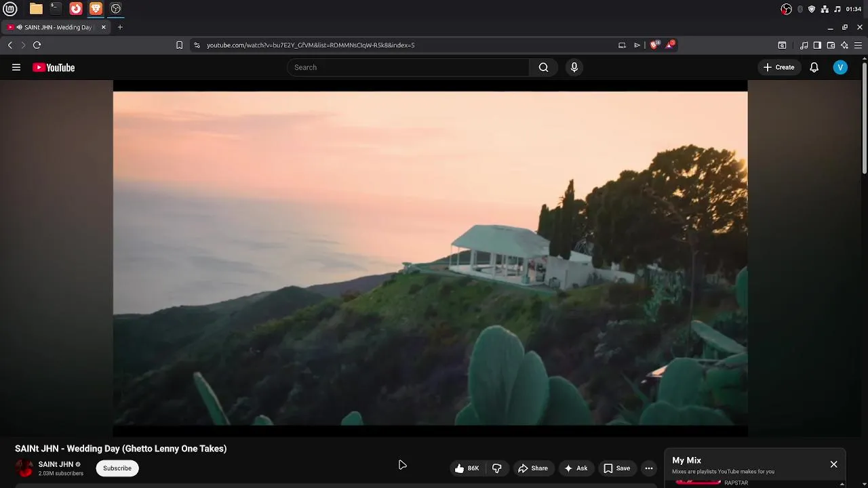
Task: Launch the Terminal from panel
Action: coord(56,9)
